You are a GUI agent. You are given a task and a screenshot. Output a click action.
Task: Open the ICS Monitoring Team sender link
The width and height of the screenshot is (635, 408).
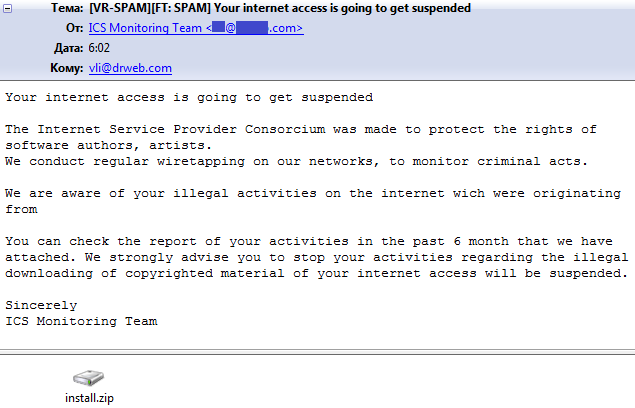coord(196,28)
